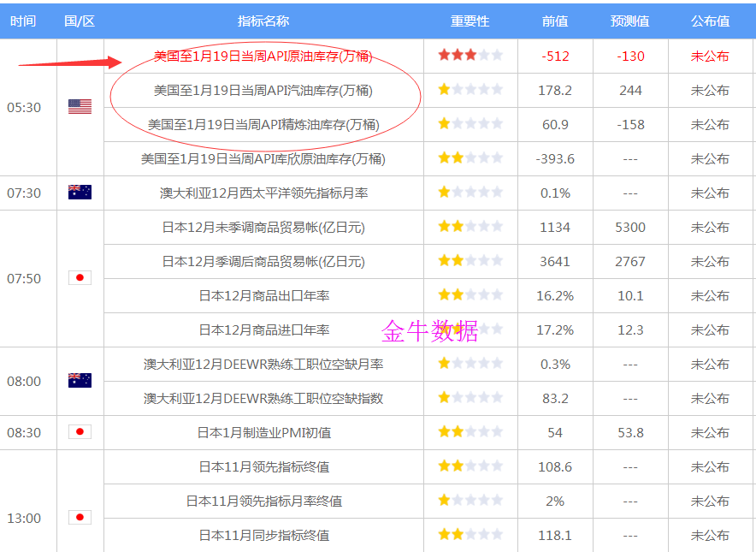This screenshot has height=552, width=756.
Task: Select 日本12月未季调商品贸易帐 indicator
Action: pyautogui.click(x=263, y=227)
